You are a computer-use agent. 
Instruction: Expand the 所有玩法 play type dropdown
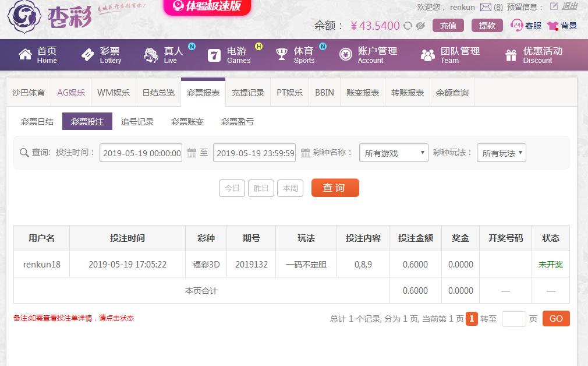[x=501, y=153]
